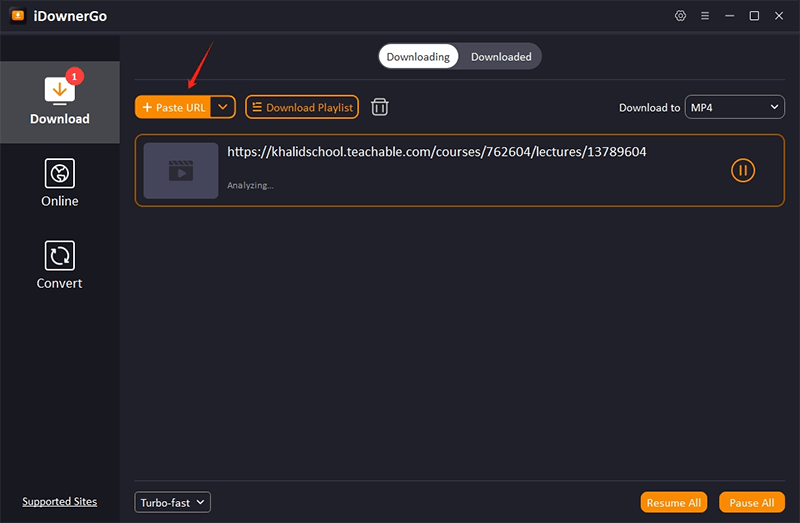The image size is (800, 523).
Task: Open the hamburger menu in title bar
Action: [705, 16]
